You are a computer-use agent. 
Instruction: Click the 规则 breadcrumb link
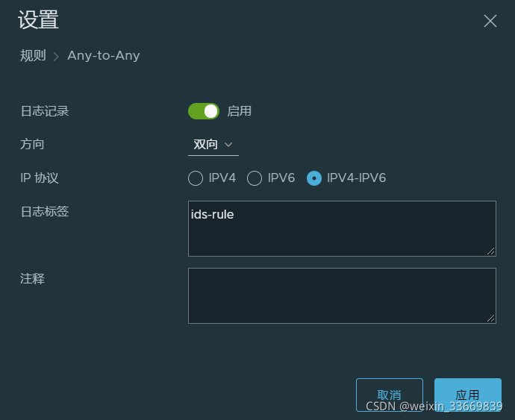(x=33, y=56)
